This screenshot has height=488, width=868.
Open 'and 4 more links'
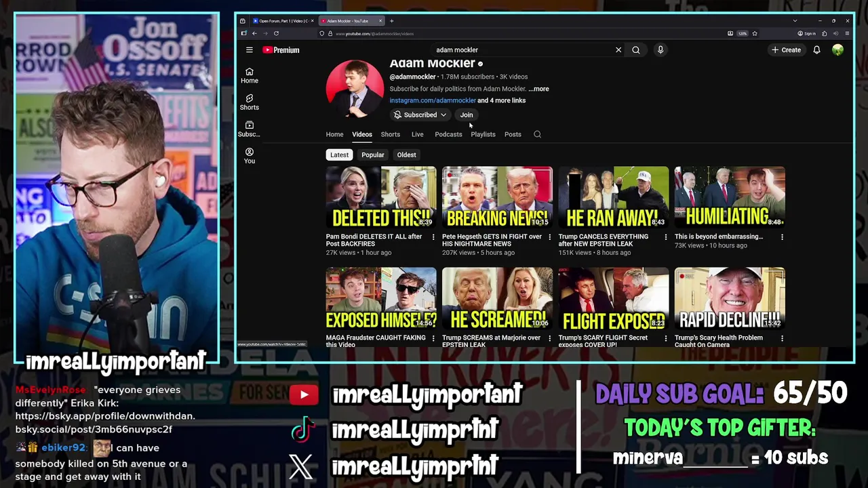tap(502, 100)
